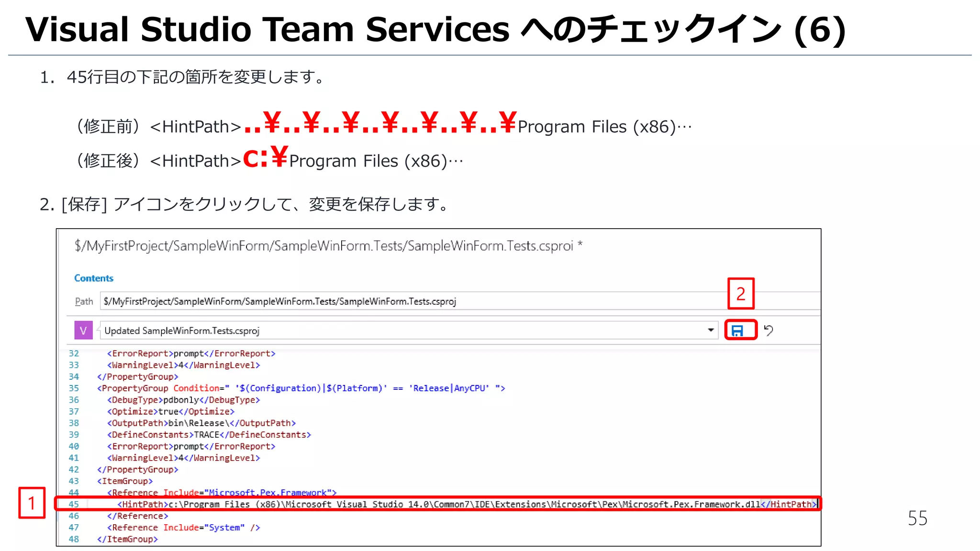Click the file title SampleWinForm.Tests.csproj header
Screen dimensions: 980x551
(x=328, y=246)
